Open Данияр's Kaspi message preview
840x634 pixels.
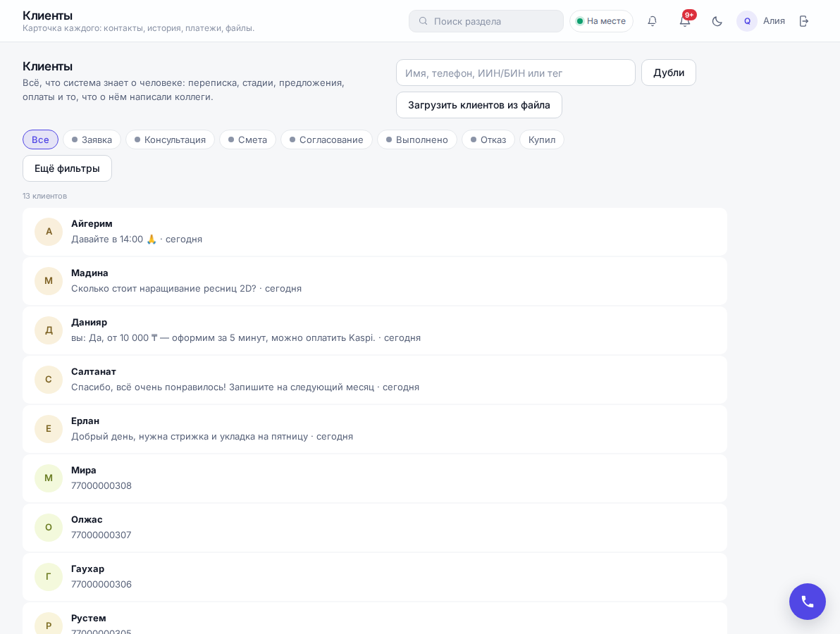pos(246,338)
